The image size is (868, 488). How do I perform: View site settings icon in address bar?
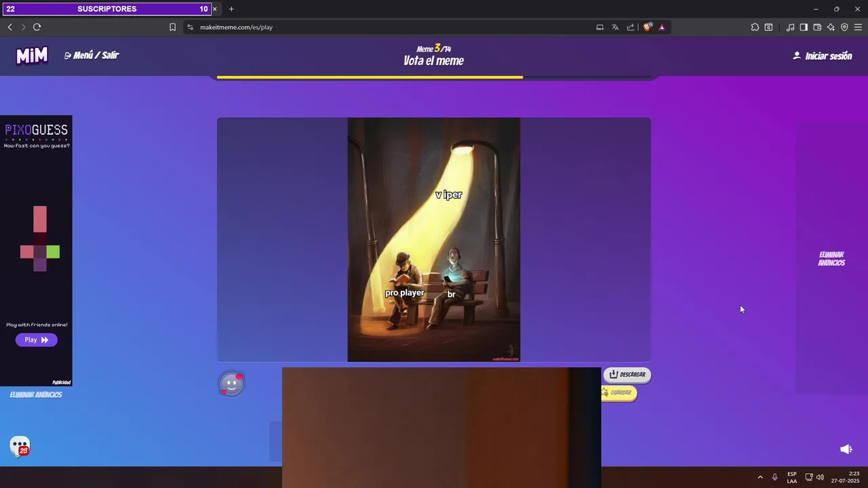pos(190,27)
